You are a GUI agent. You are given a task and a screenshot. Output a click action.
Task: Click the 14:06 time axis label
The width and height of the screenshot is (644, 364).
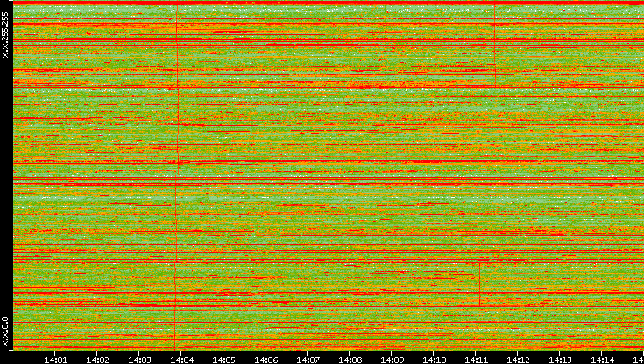click(x=265, y=360)
